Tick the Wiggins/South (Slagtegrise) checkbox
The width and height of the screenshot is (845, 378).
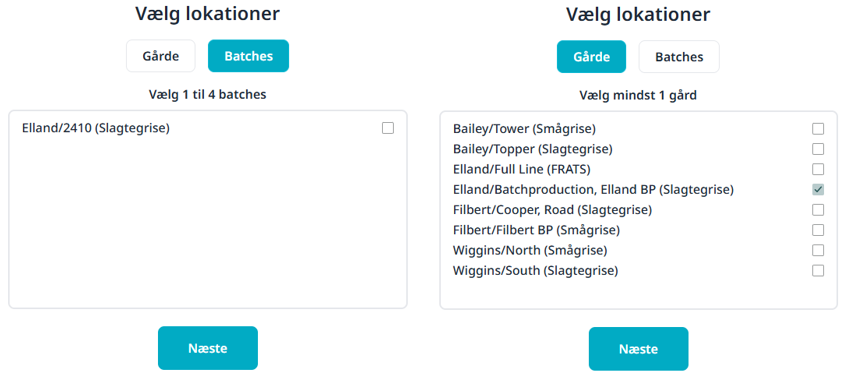point(818,271)
